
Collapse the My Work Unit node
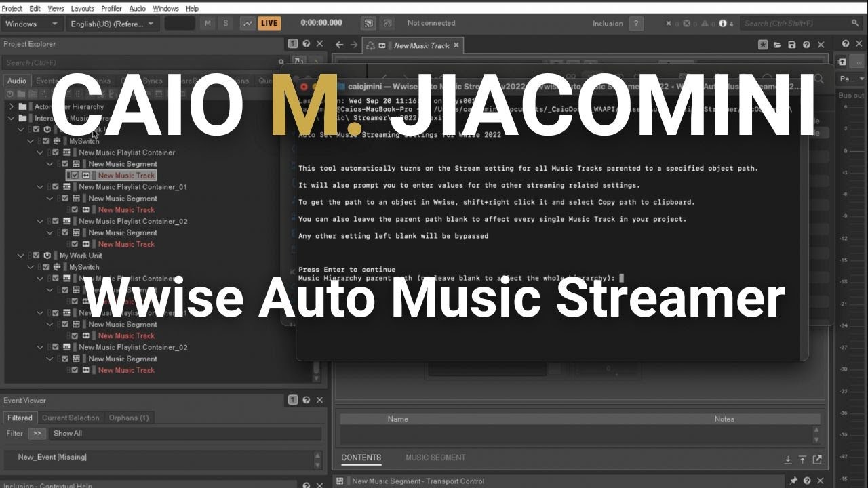(x=21, y=256)
